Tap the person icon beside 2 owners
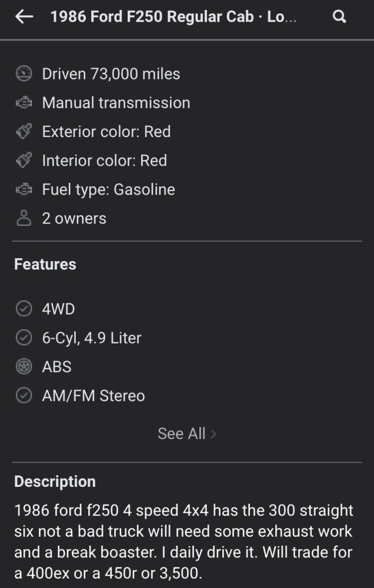374x588 pixels. pyautogui.click(x=24, y=218)
